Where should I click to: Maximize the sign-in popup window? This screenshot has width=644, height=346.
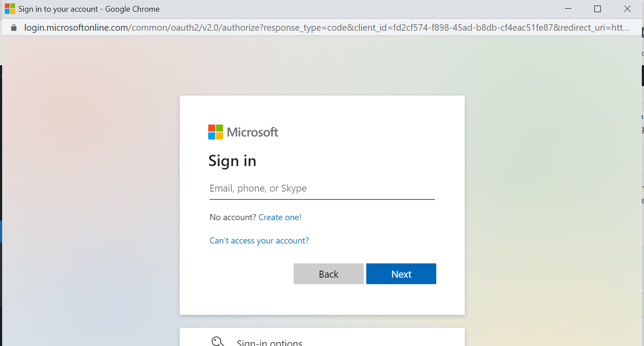(x=597, y=9)
